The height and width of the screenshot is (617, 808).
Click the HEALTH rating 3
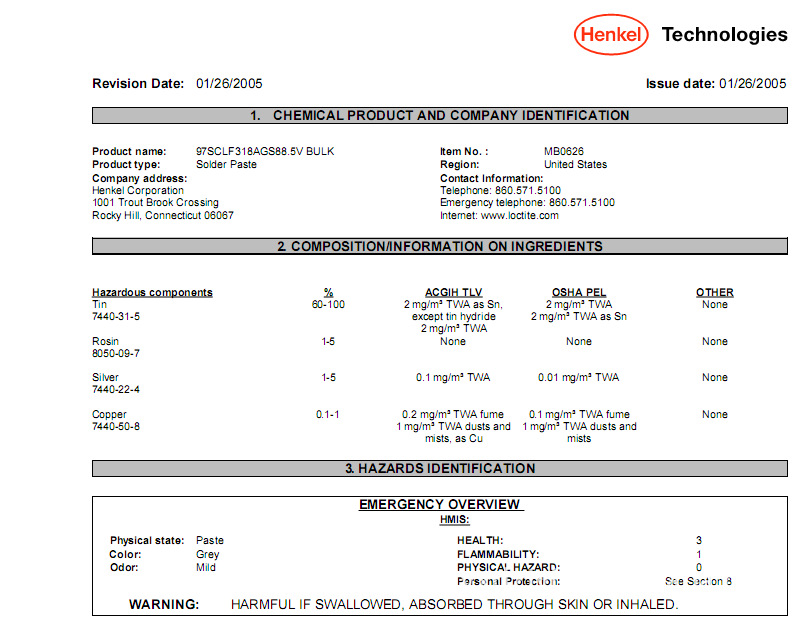pyautogui.click(x=699, y=541)
